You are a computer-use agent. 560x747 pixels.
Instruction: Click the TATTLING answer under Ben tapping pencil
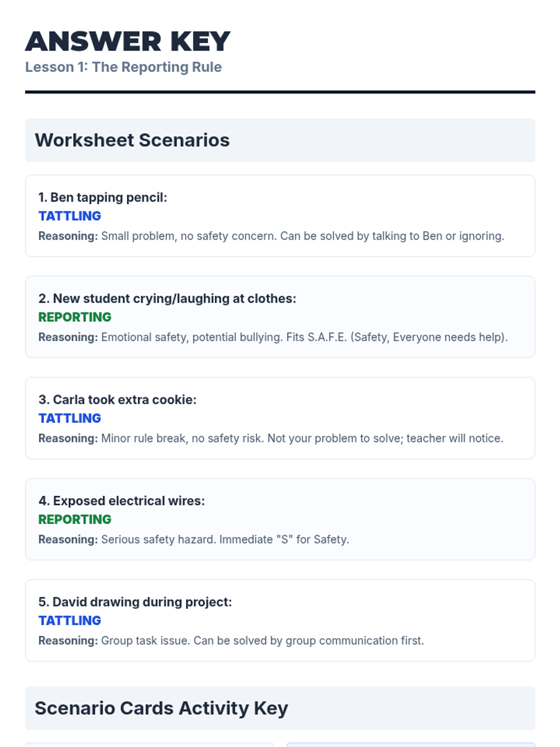70,216
